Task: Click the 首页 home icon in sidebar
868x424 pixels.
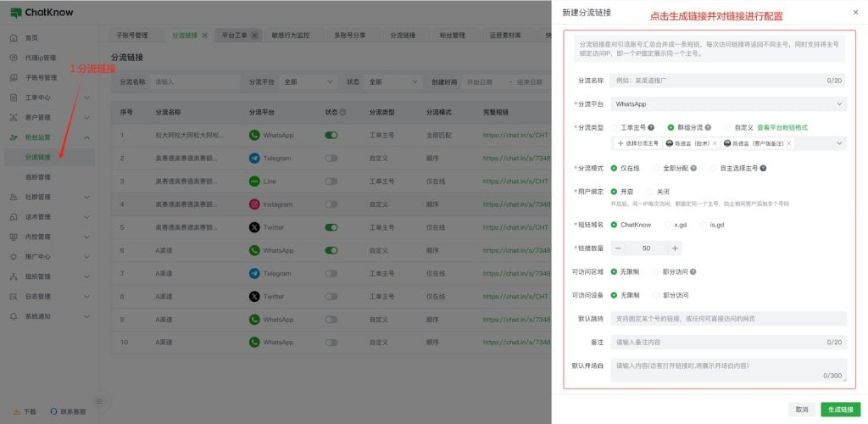Action: pyautogui.click(x=14, y=38)
